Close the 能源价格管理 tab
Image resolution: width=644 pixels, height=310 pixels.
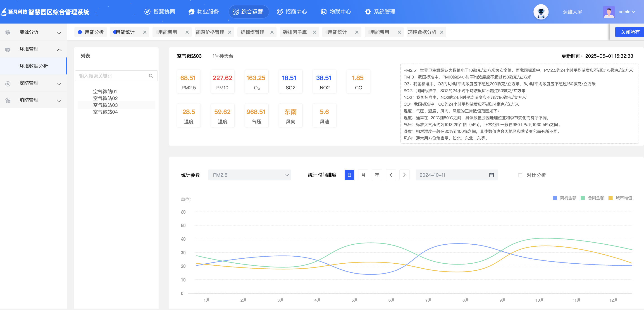click(x=229, y=32)
